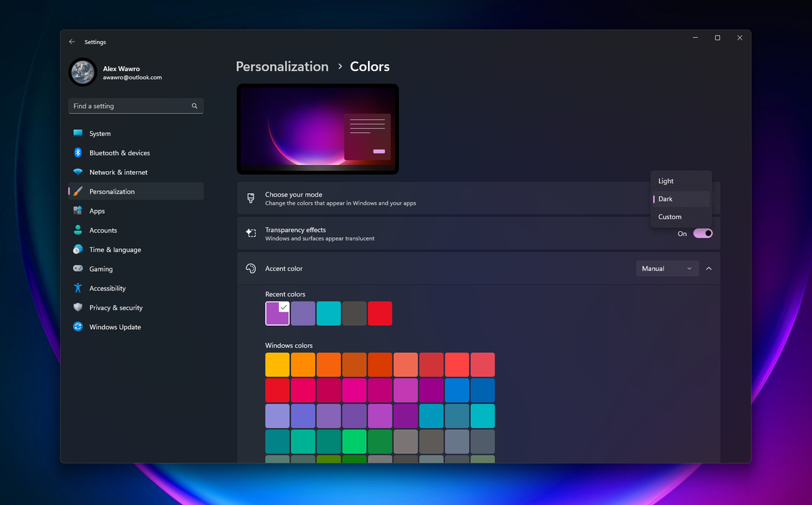Go back using the arrow button
The image size is (812, 505).
point(72,41)
